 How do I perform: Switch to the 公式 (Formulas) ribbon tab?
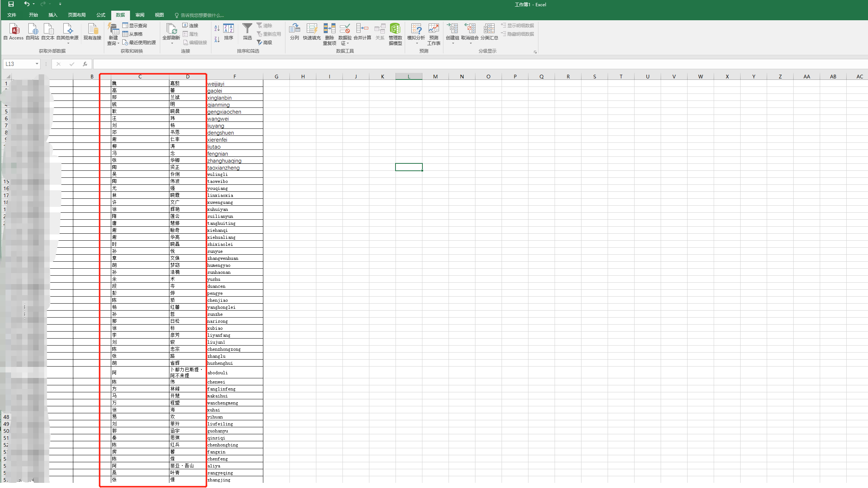[x=101, y=15]
